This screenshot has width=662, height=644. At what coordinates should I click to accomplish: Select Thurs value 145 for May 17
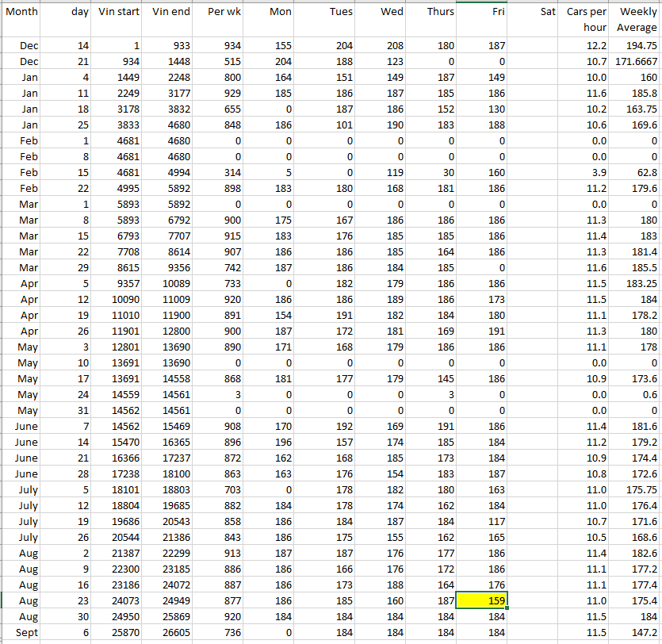(429, 379)
